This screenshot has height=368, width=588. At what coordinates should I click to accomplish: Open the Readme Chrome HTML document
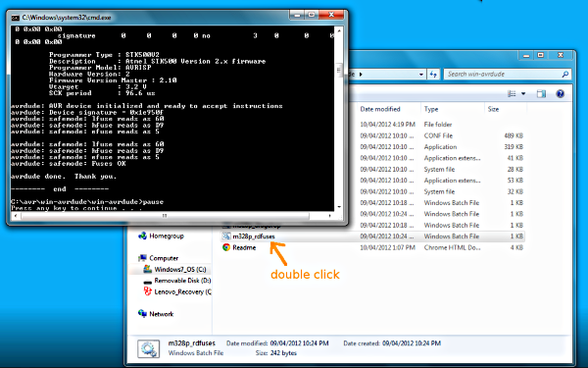tap(244, 247)
